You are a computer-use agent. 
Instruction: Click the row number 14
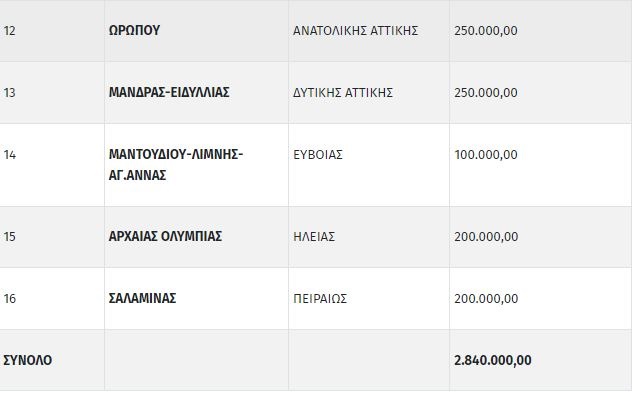point(9,155)
